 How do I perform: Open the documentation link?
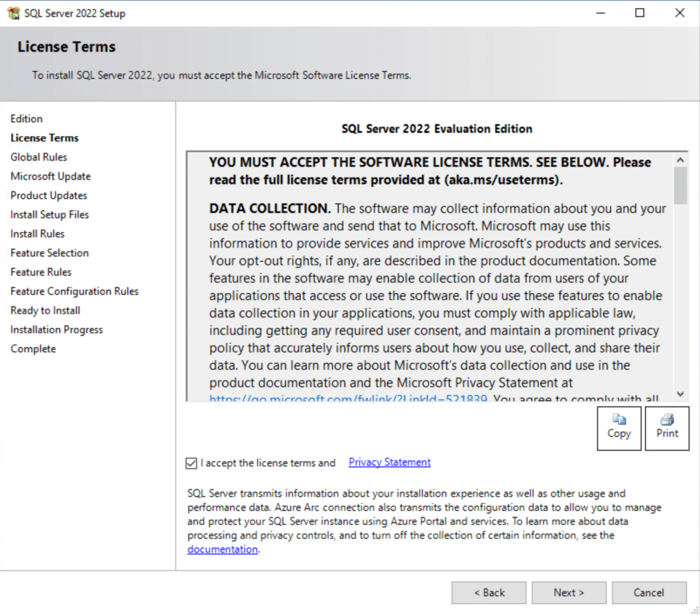point(222,549)
